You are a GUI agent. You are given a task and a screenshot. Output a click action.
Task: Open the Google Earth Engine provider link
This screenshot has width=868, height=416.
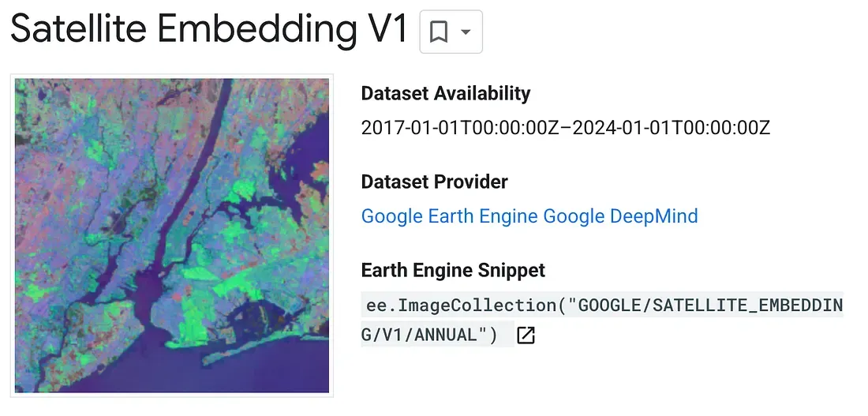click(450, 216)
